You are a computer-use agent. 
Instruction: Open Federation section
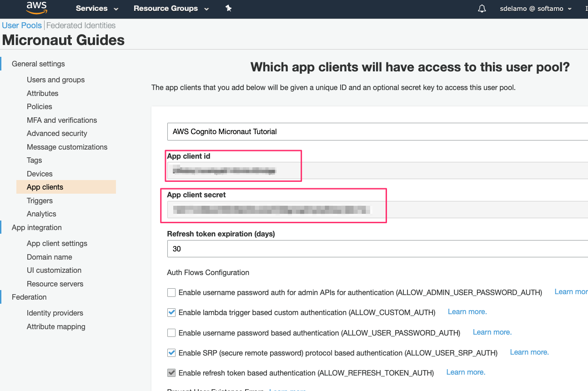click(29, 297)
